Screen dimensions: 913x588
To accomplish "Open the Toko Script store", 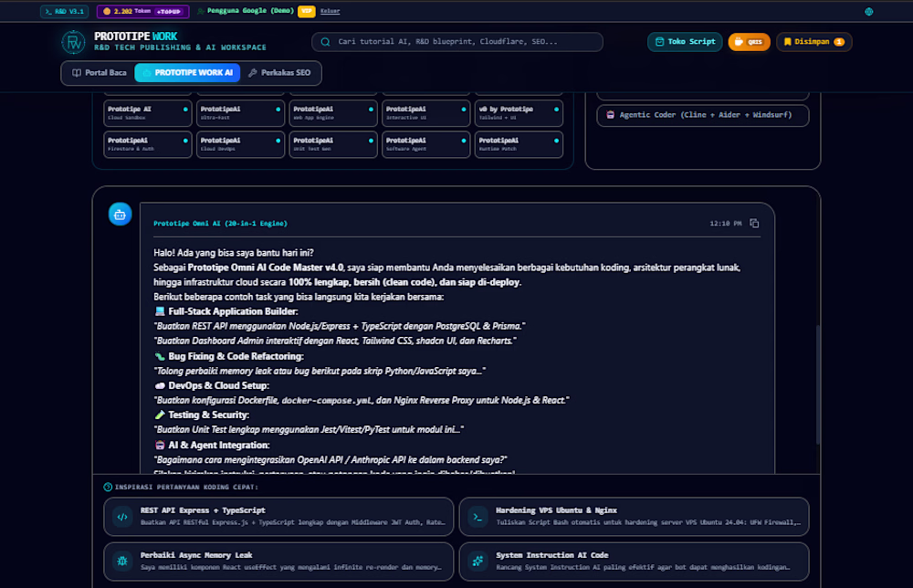I will [x=685, y=42].
